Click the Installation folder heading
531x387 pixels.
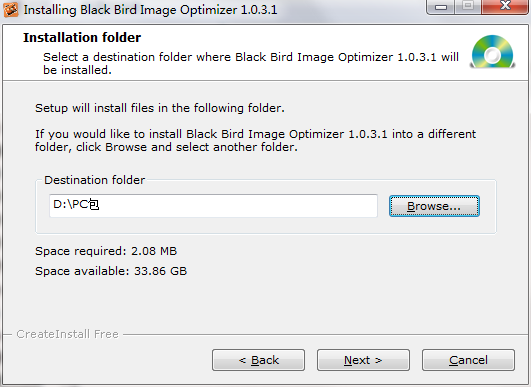[x=82, y=38]
